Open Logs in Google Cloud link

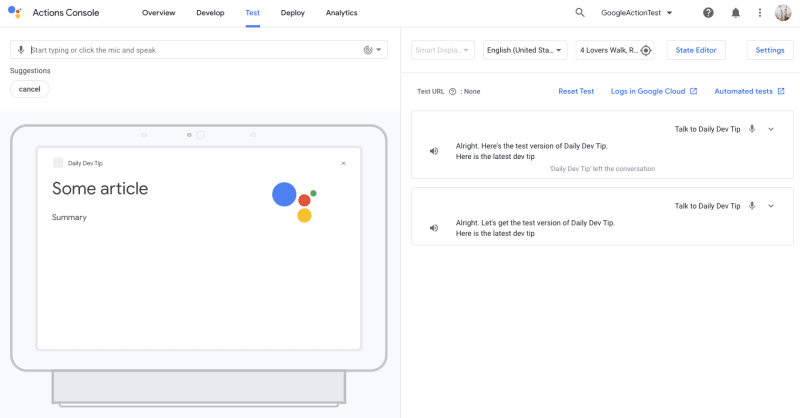pyautogui.click(x=648, y=91)
